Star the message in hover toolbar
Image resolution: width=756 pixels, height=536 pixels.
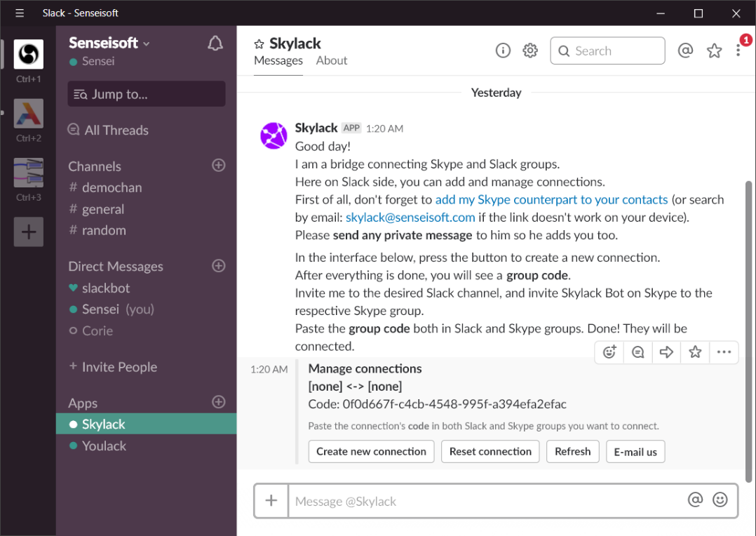[695, 352]
